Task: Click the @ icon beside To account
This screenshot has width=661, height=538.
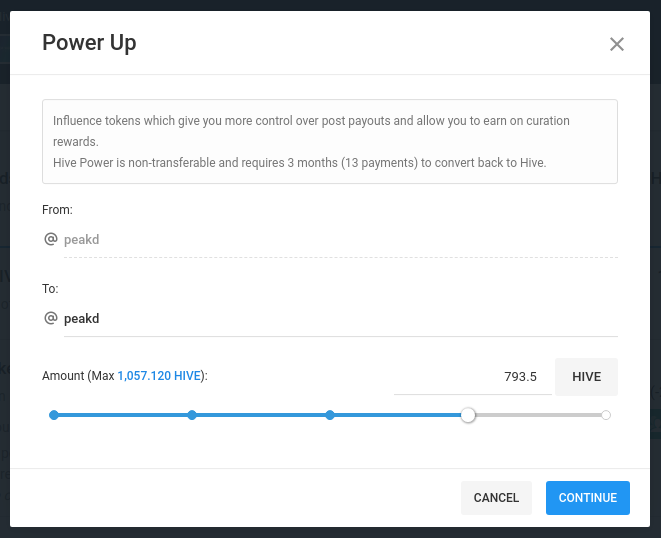Action: (x=51, y=318)
